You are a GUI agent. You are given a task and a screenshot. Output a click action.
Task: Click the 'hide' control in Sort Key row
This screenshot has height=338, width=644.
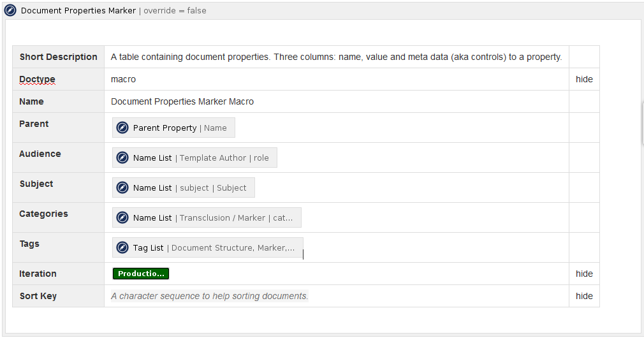click(584, 296)
